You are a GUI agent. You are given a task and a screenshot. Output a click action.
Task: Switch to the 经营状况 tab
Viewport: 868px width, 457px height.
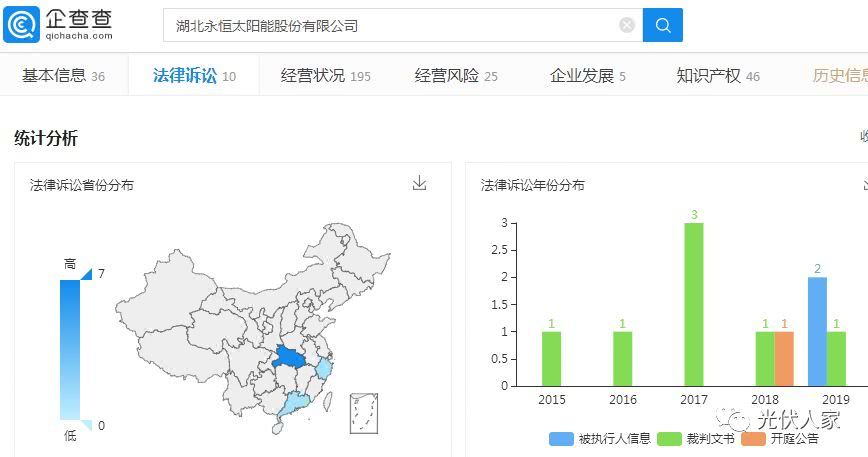coord(325,76)
